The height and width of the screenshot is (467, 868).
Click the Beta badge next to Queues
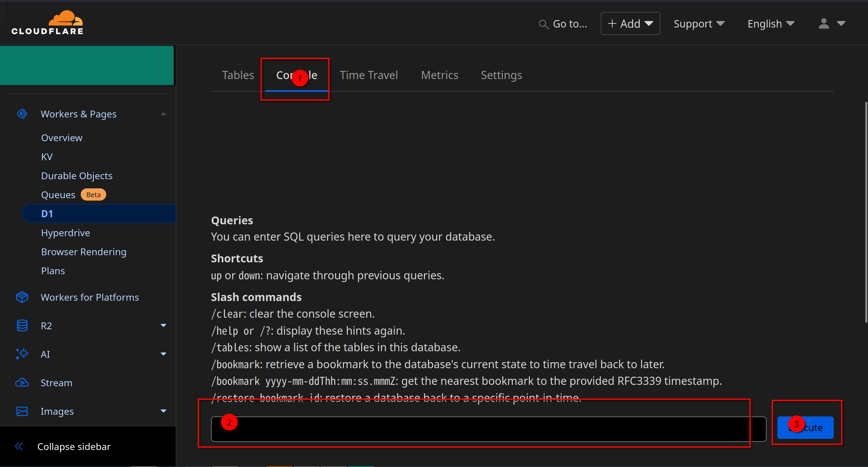click(93, 194)
